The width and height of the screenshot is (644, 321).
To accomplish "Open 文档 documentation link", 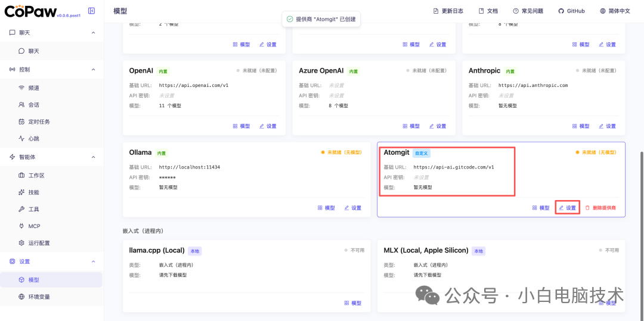I will 488,11.
